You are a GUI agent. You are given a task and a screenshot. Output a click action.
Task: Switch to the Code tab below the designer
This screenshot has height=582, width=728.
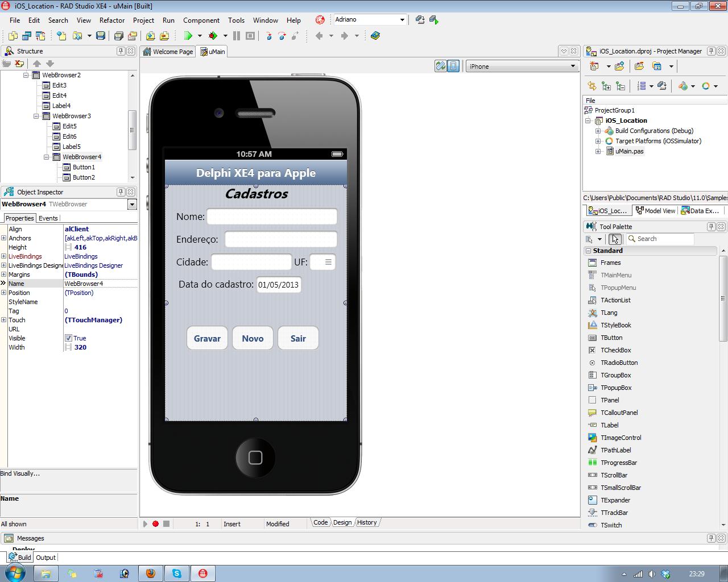pos(320,522)
